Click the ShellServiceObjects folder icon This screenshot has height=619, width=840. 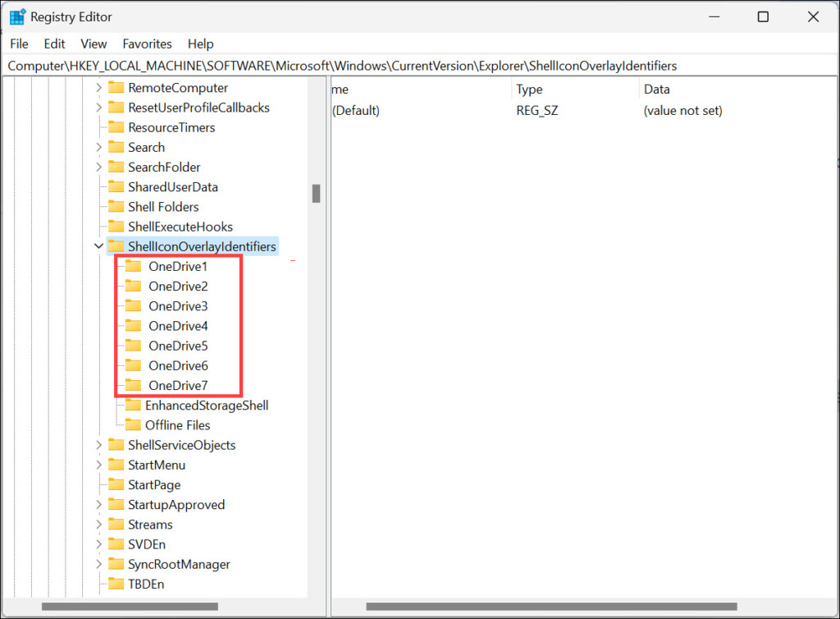click(116, 445)
